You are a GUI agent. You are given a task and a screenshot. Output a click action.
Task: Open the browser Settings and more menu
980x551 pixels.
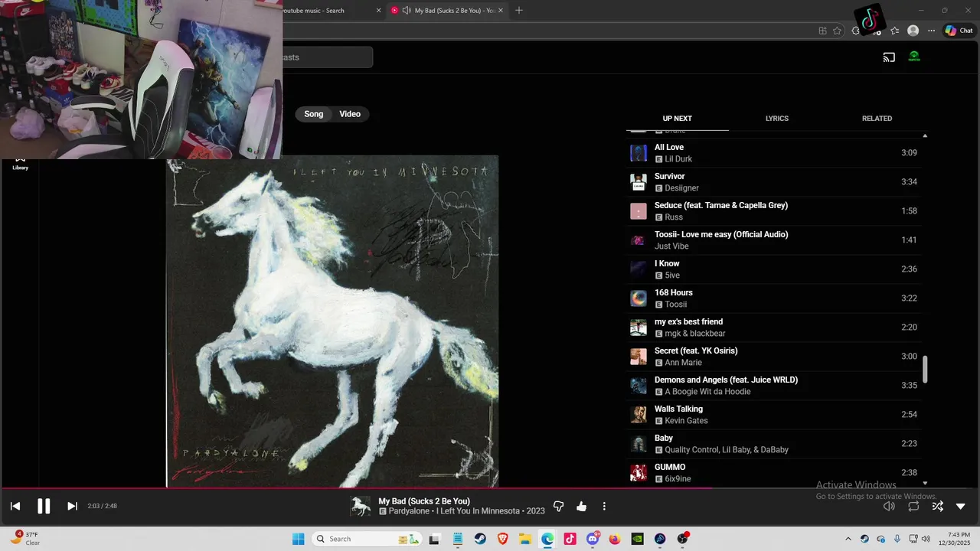click(931, 31)
